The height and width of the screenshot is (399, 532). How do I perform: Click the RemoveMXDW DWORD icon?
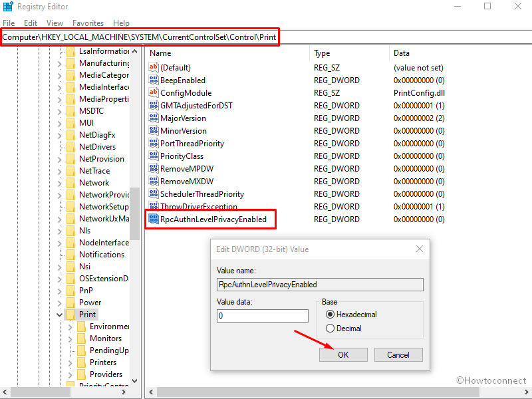[x=154, y=181]
